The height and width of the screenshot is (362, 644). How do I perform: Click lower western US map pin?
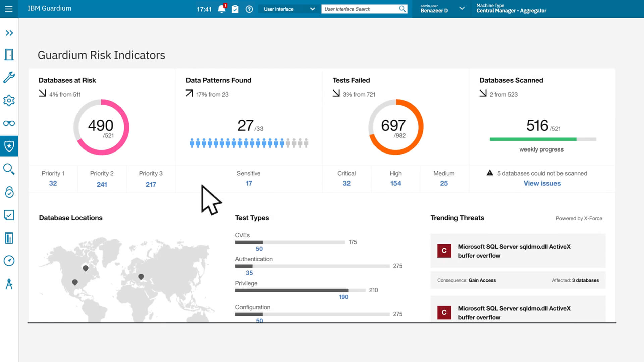[x=75, y=282]
